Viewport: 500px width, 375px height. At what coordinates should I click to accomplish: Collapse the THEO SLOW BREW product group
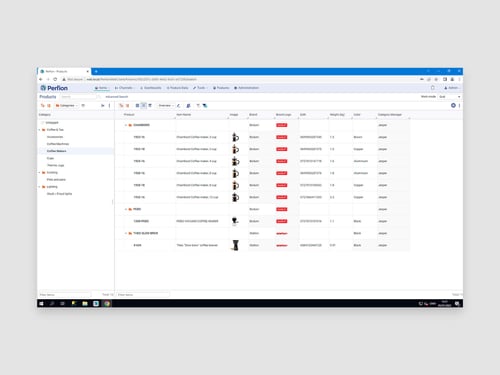pos(126,233)
